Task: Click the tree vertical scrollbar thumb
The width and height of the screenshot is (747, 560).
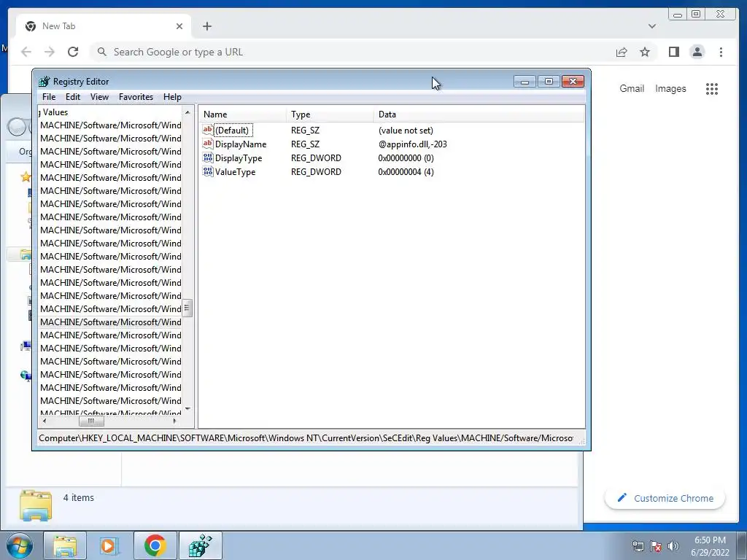Action: click(187, 308)
